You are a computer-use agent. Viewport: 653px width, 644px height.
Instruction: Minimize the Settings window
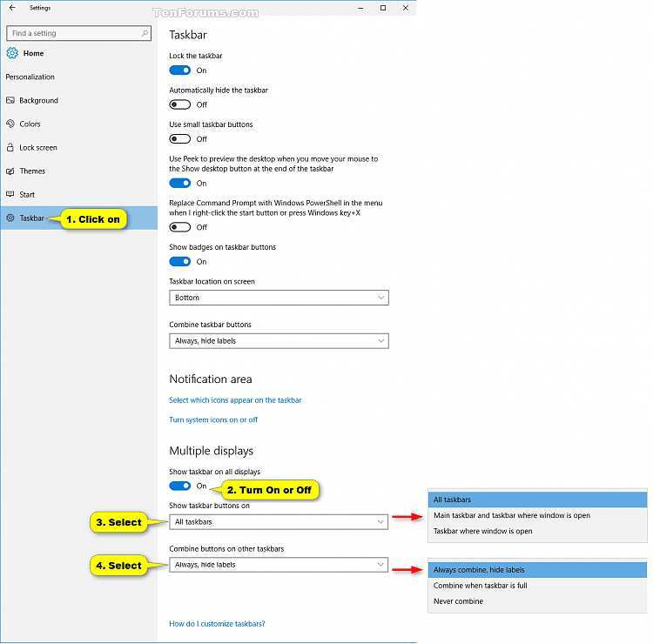click(x=360, y=8)
